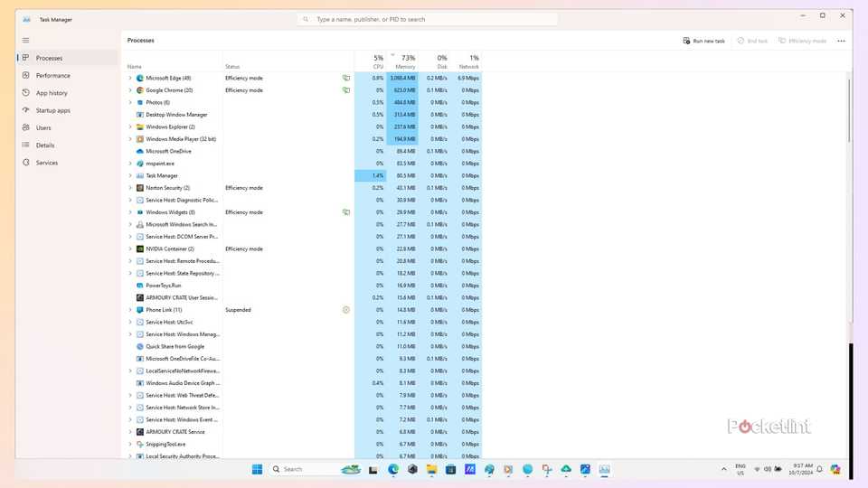The height and width of the screenshot is (488, 868).
Task: Sort processes by the Memory column
Action: click(x=402, y=61)
